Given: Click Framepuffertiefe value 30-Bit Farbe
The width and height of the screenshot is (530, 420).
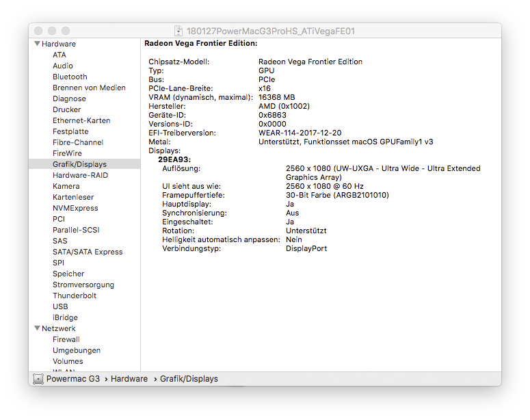Looking at the screenshot, I should point(337,195).
